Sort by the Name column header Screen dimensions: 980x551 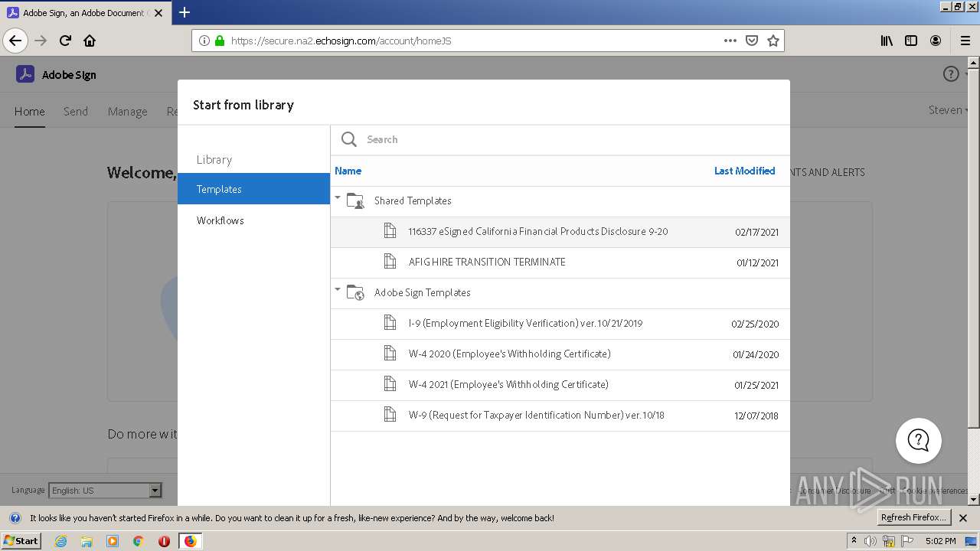point(348,171)
